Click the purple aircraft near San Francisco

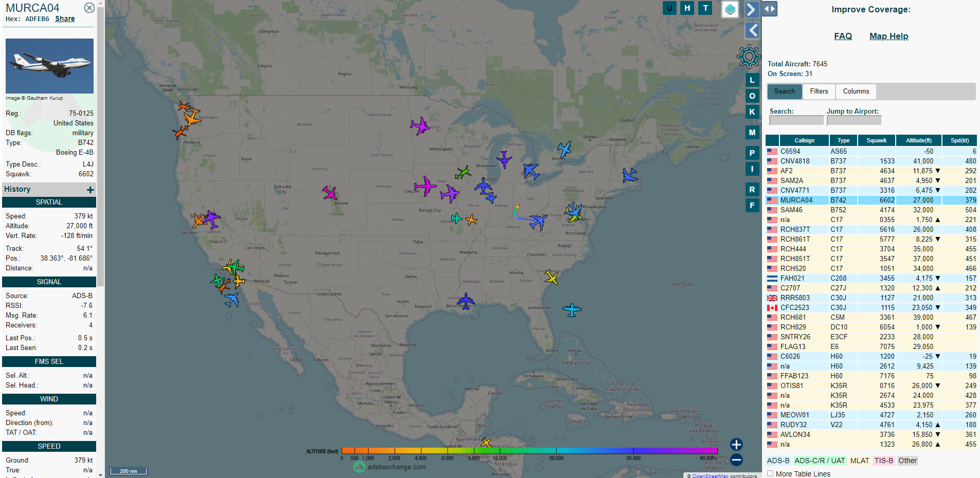pyautogui.click(x=211, y=219)
